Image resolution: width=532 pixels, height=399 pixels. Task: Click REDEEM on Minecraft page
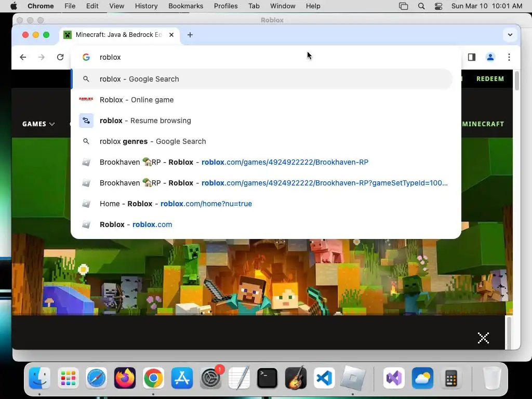(490, 79)
